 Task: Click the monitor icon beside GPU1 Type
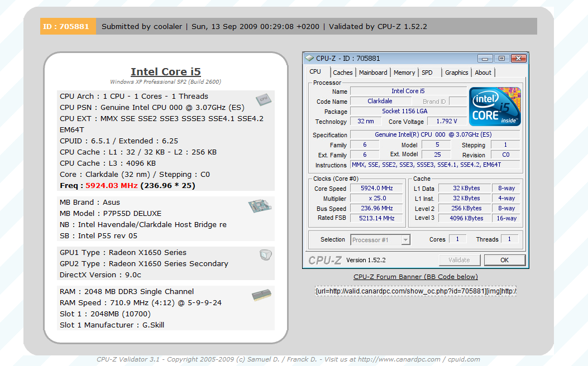point(265,255)
